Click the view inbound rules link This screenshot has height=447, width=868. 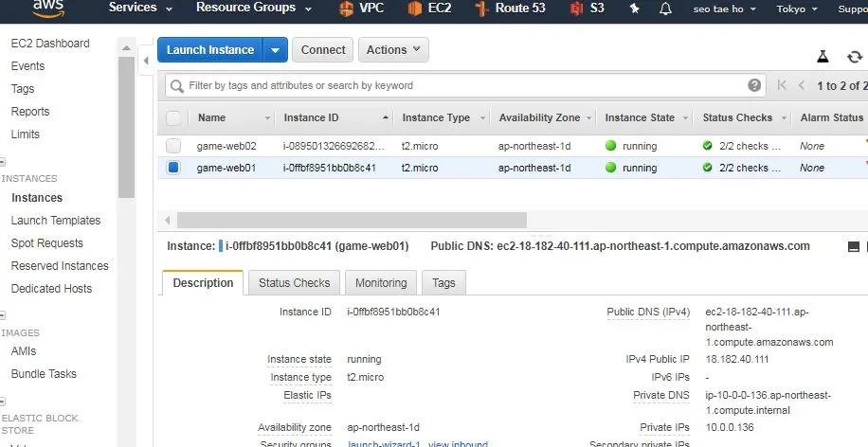pyautogui.click(x=459, y=443)
